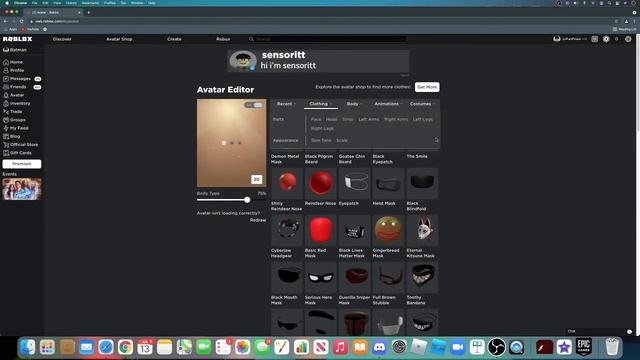Select the Toothy Bandana item
The image size is (640, 360).
[422, 277]
